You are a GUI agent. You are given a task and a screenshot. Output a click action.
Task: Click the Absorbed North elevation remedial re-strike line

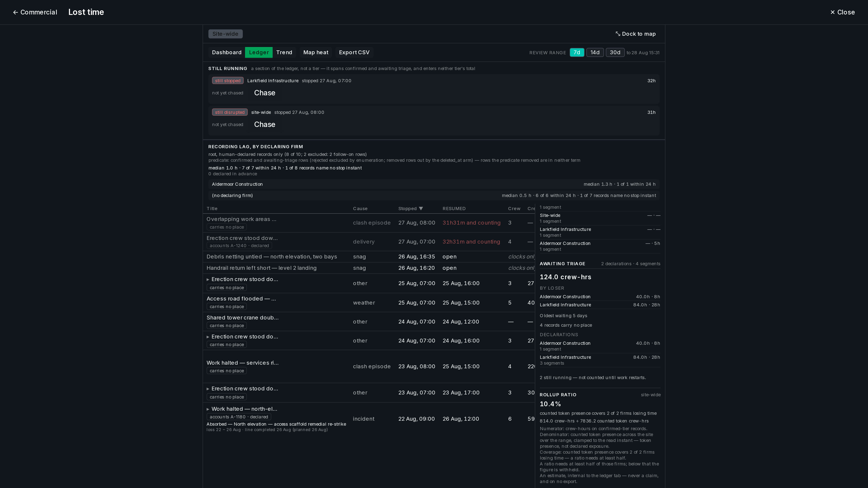tap(276, 424)
